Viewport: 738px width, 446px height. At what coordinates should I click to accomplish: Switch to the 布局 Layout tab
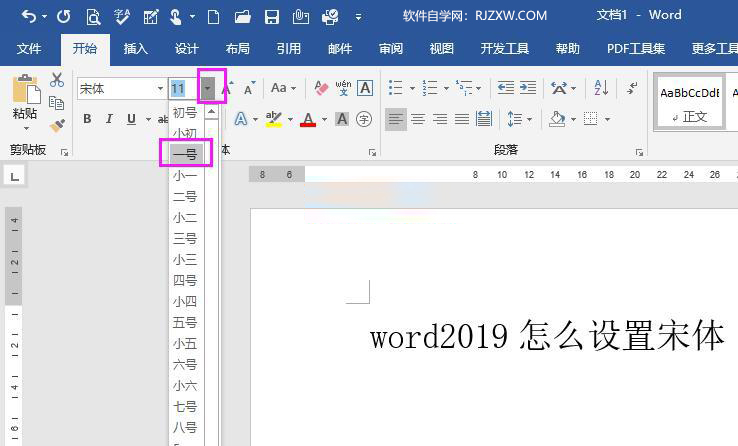pos(237,48)
